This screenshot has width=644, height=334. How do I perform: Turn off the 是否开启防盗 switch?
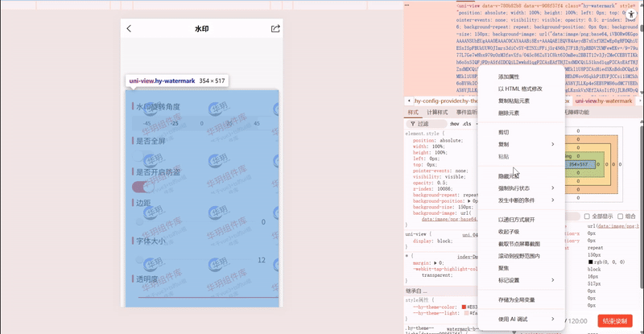(142, 187)
